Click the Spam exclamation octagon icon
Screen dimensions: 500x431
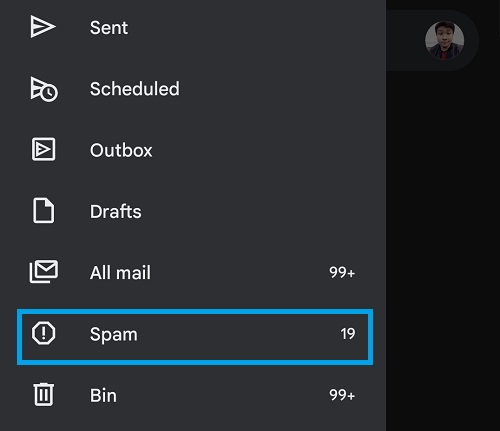(43, 333)
